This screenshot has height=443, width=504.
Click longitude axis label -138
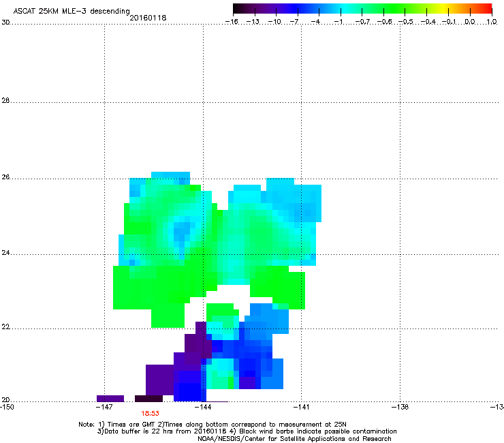pos(400,407)
